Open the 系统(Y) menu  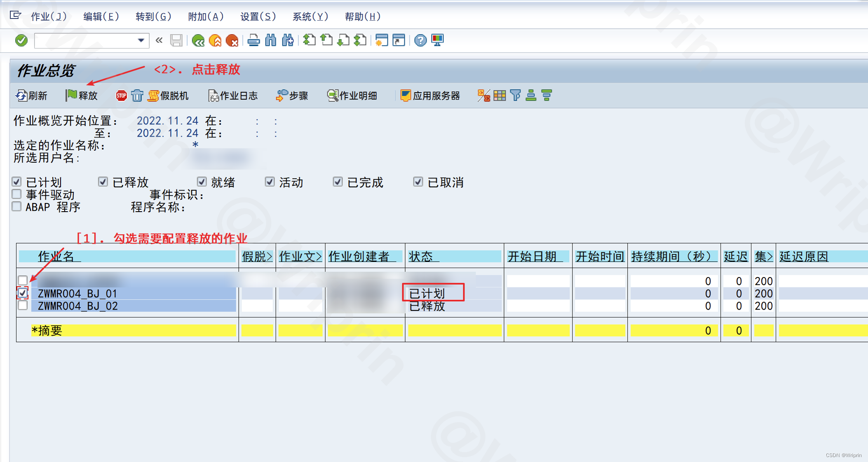pyautogui.click(x=311, y=16)
